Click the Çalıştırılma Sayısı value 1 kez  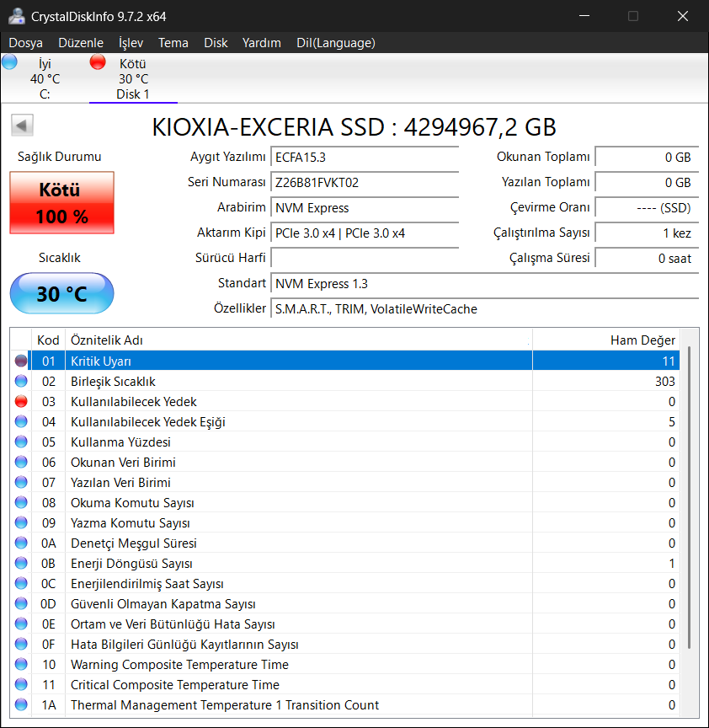pos(647,233)
